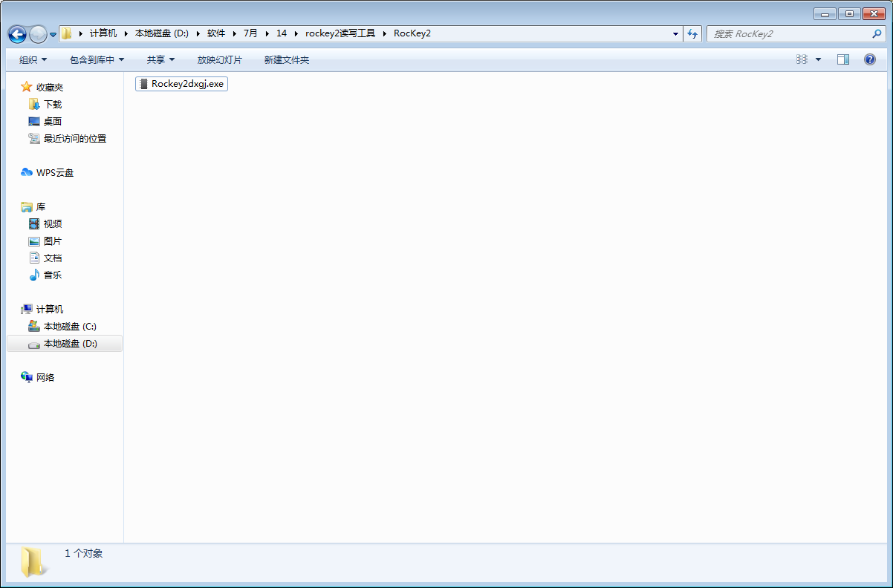Click the Back navigation arrow button

[x=17, y=34]
